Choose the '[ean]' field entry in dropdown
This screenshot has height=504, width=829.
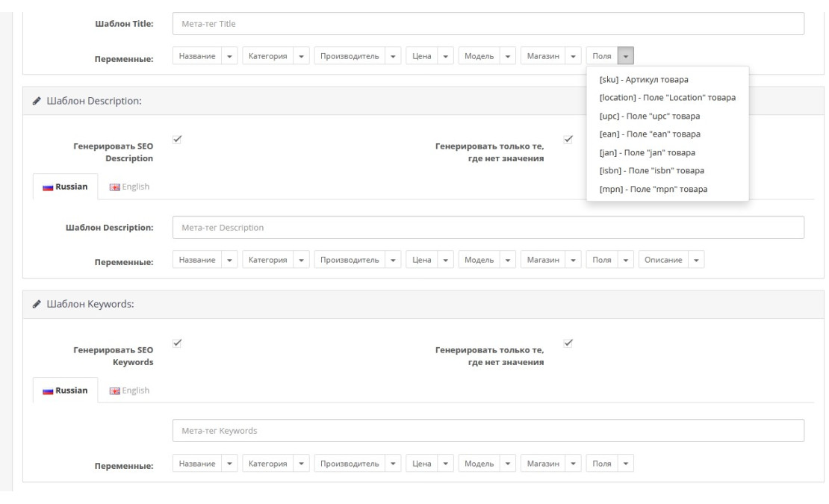coord(649,134)
